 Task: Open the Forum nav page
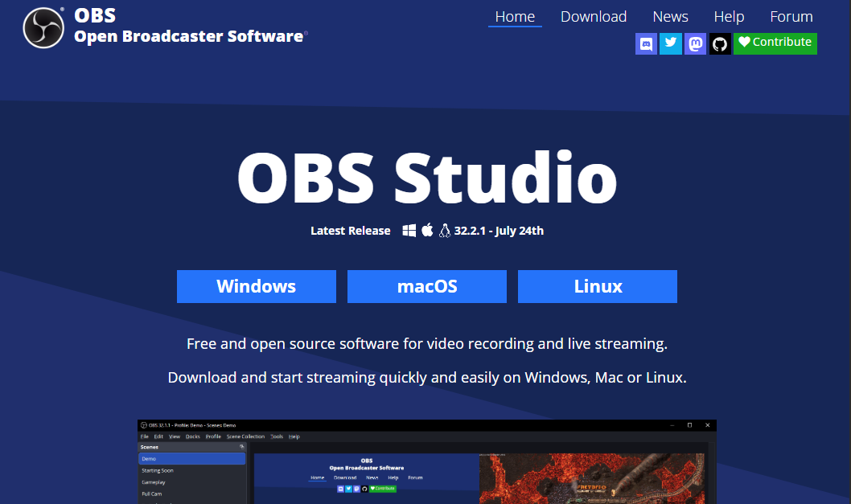coord(791,17)
